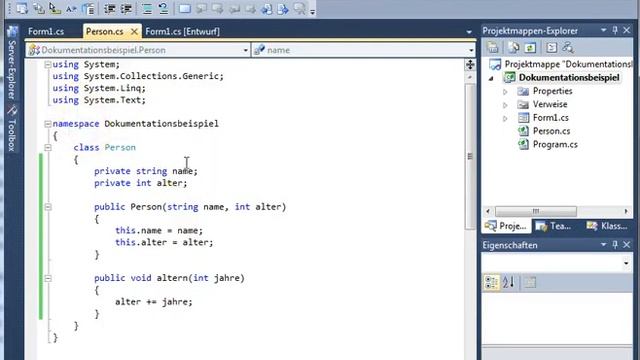Click the editor vertical scrollbar thumb
Viewport: 640px width, 360px height.
[x=470, y=157]
